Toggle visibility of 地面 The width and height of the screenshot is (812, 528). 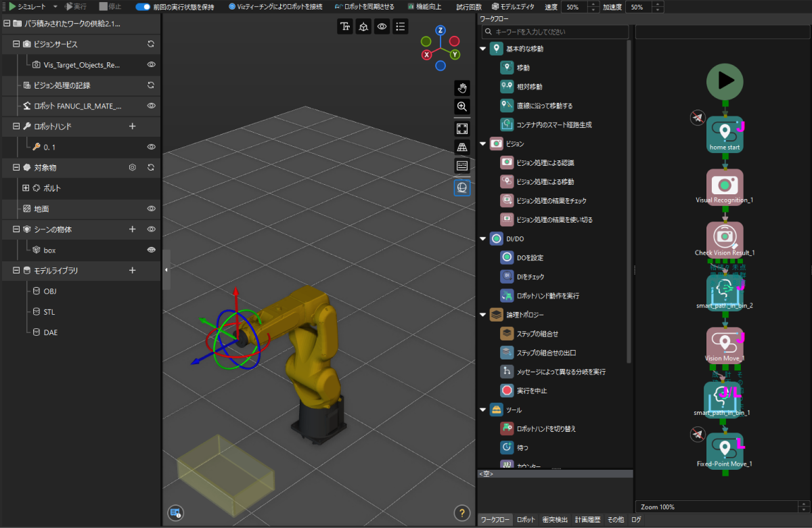point(152,209)
